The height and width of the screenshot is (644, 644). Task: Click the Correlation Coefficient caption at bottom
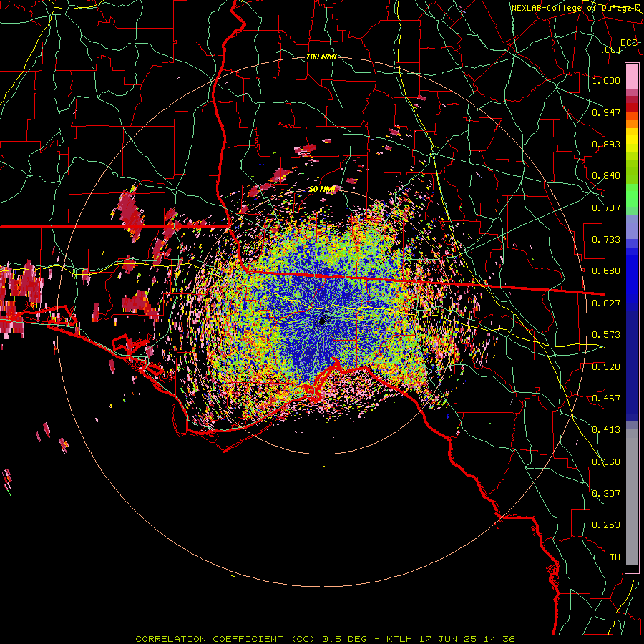click(325, 639)
